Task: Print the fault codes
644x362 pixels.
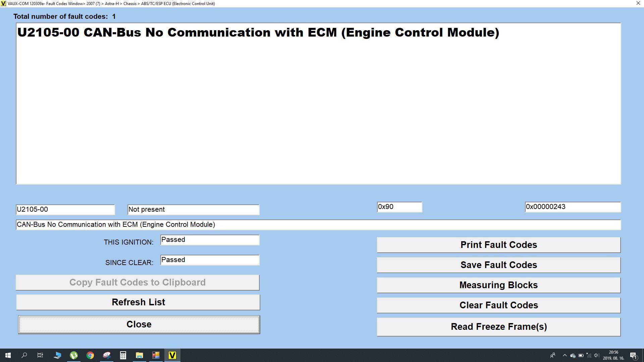Action: (499, 245)
